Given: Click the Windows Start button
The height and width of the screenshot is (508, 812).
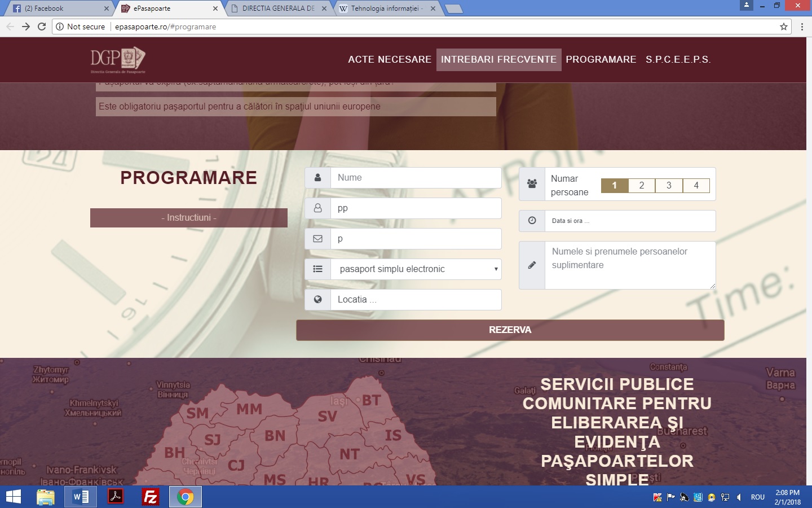Looking at the screenshot, I should 13,497.
